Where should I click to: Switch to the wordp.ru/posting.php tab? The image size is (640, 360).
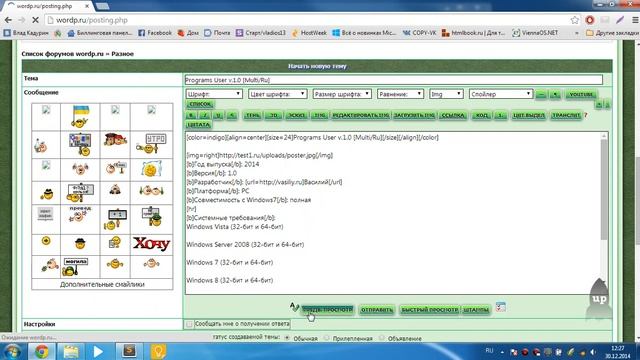[47, 6]
